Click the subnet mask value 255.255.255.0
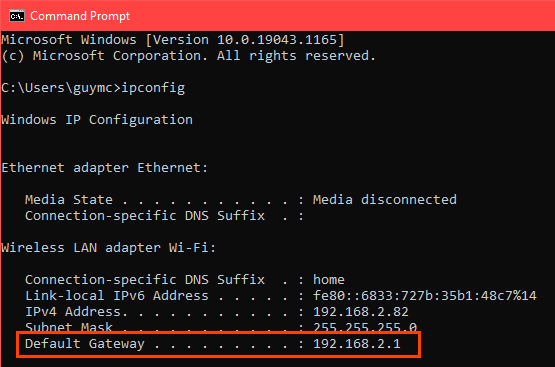Image resolution: width=555 pixels, height=367 pixels. 365,327
